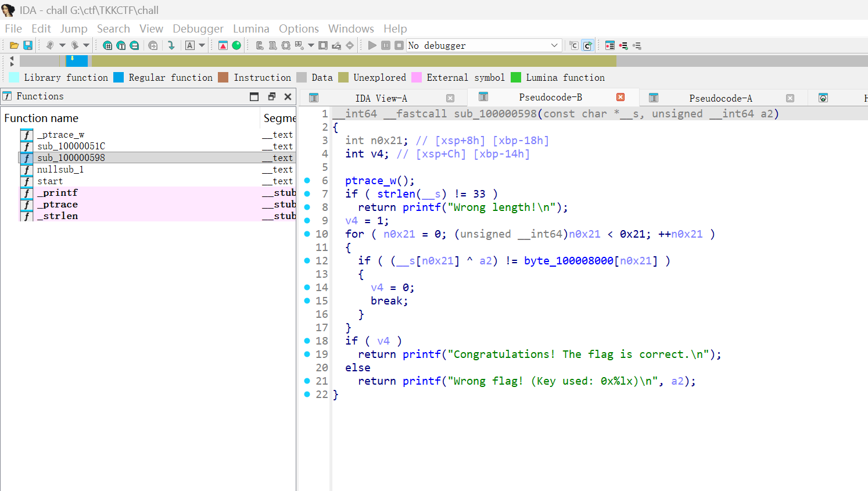Expand the 'A' text search dropdown arrow
Image resolution: width=868 pixels, height=491 pixels.
pyautogui.click(x=202, y=45)
